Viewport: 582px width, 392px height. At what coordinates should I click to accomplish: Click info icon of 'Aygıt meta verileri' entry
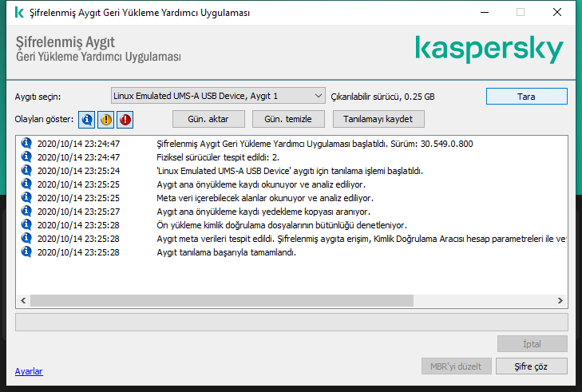pyautogui.click(x=26, y=238)
